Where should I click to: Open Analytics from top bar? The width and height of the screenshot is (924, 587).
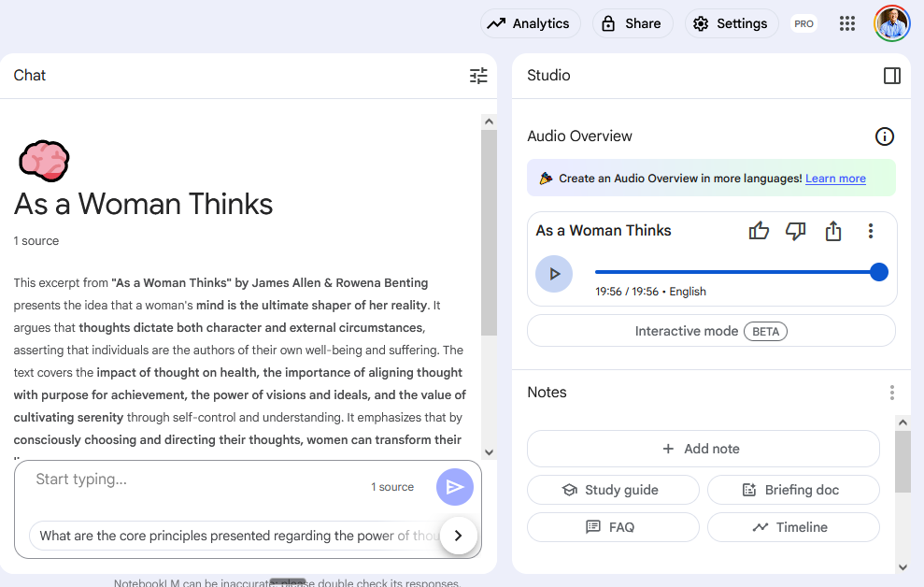tap(530, 24)
